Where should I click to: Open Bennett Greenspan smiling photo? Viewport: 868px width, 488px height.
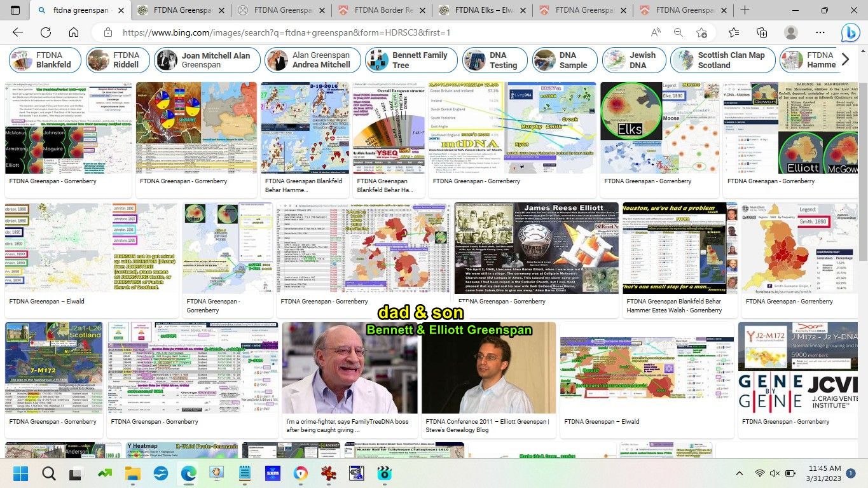(x=350, y=368)
